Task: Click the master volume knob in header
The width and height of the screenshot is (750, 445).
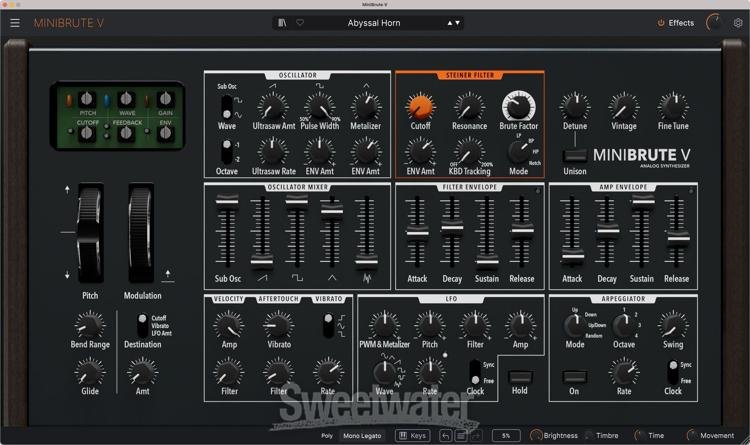Action: (714, 22)
